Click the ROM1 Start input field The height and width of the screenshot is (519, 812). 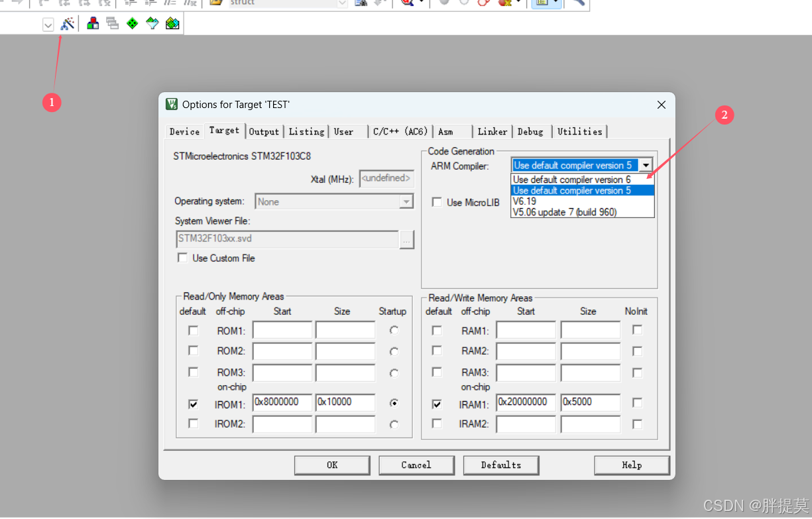pos(282,330)
